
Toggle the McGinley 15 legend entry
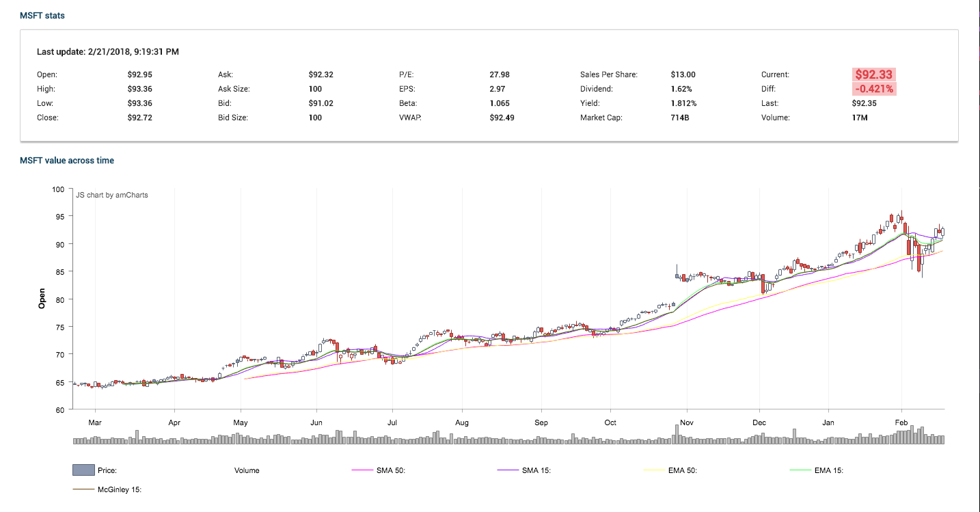click(107, 489)
